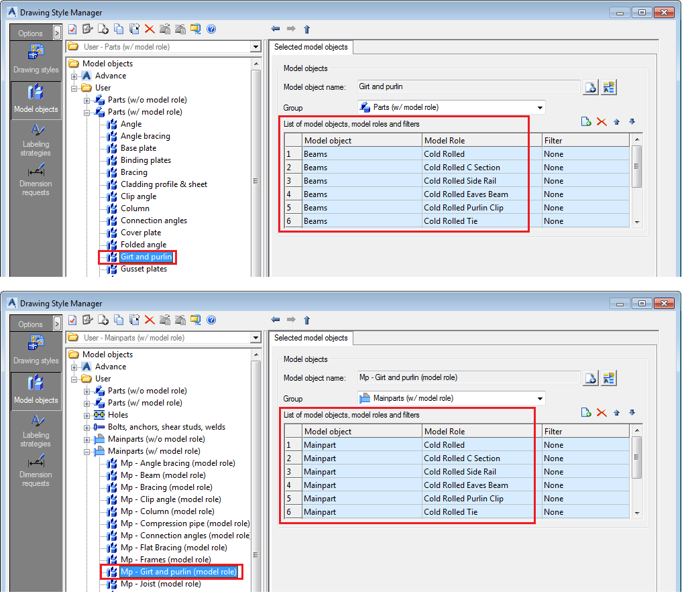This screenshot has width=690, height=616.
Task: Click the Model Role column header in Beams list
Action: click(482, 140)
